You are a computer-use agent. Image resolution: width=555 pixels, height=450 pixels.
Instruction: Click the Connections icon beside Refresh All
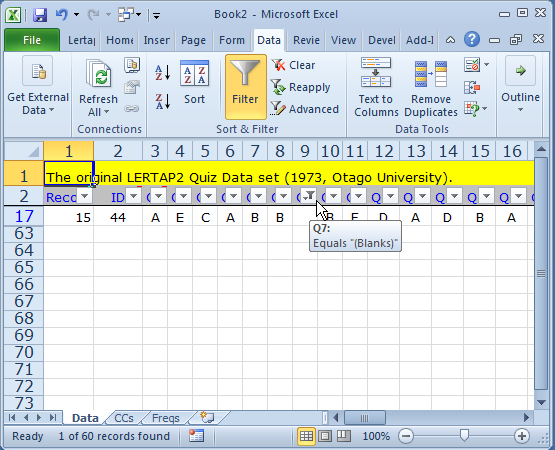[132, 65]
